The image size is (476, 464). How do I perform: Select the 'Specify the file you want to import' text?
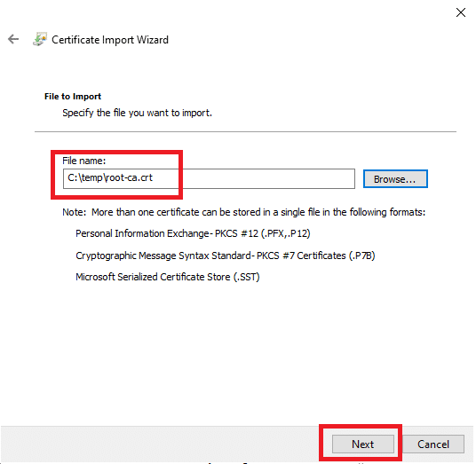point(137,113)
